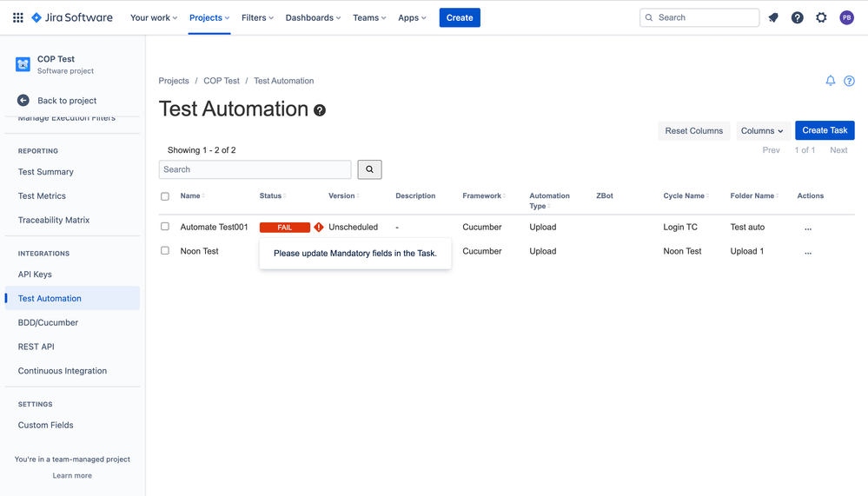
Task: Check the Automate Test001 row checkbox
Action: tap(165, 227)
